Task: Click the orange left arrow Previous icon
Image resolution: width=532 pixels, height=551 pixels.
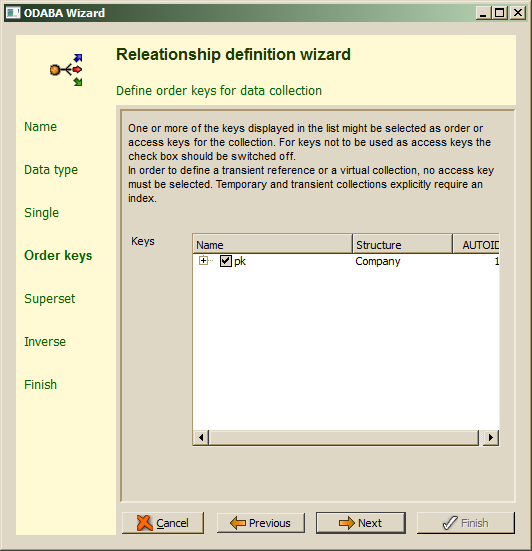Action: coord(238,523)
